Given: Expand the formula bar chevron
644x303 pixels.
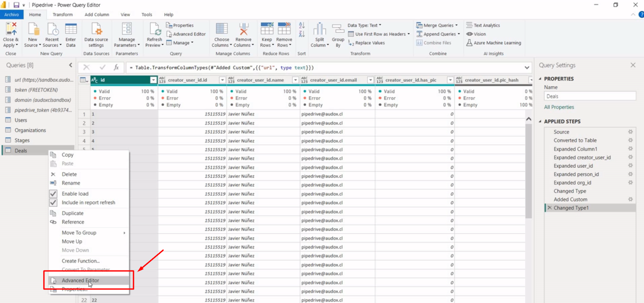Looking at the screenshot, I should (x=527, y=68).
